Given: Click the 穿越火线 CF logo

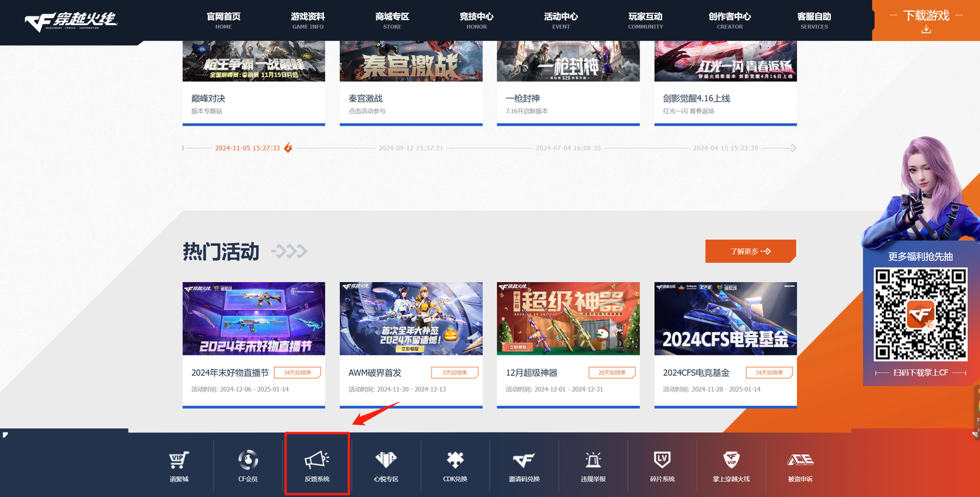Looking at the screenshot, I should (71, 21).
